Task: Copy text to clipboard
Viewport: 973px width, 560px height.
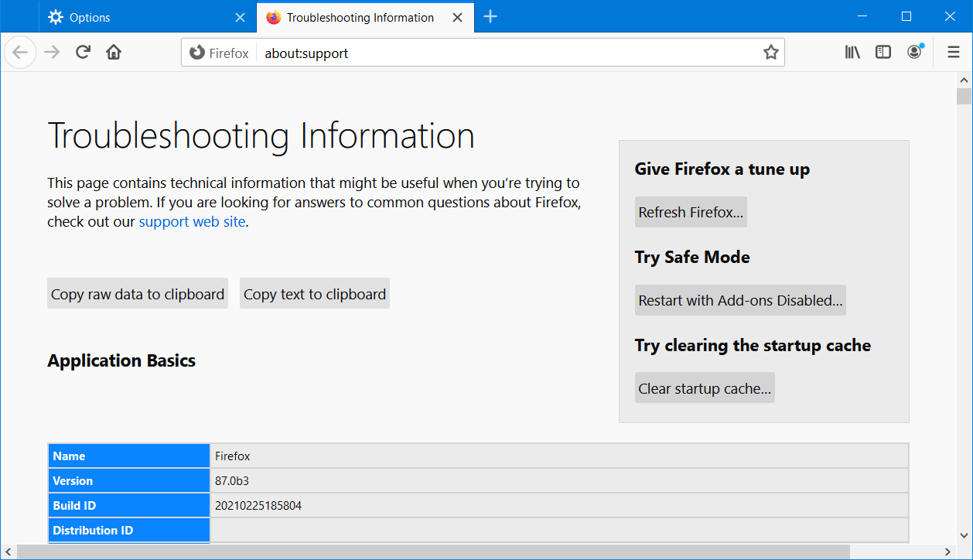Action: click(315, 294)
